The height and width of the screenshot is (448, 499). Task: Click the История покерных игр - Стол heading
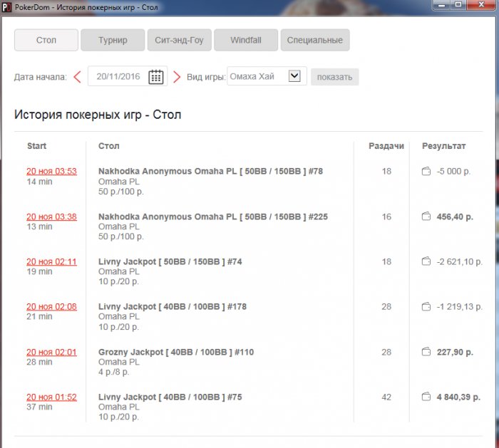pos(98,115)
